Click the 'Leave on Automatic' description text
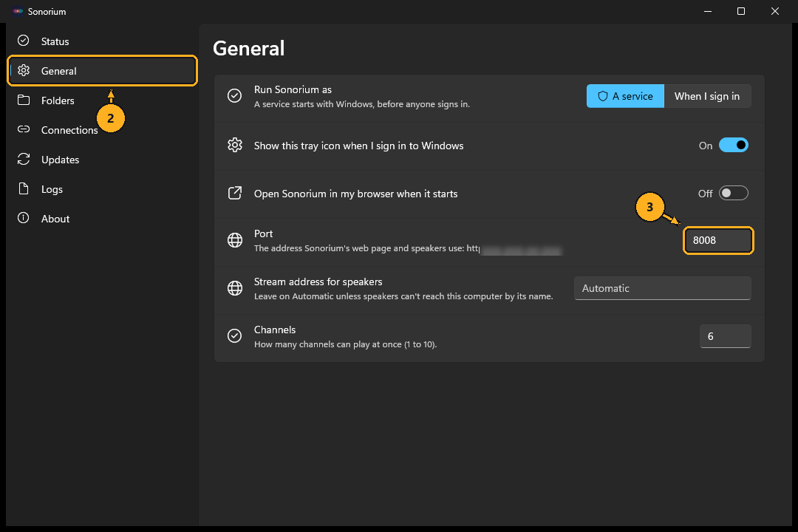Screen dimensions: 798x532 coord(403,296)
